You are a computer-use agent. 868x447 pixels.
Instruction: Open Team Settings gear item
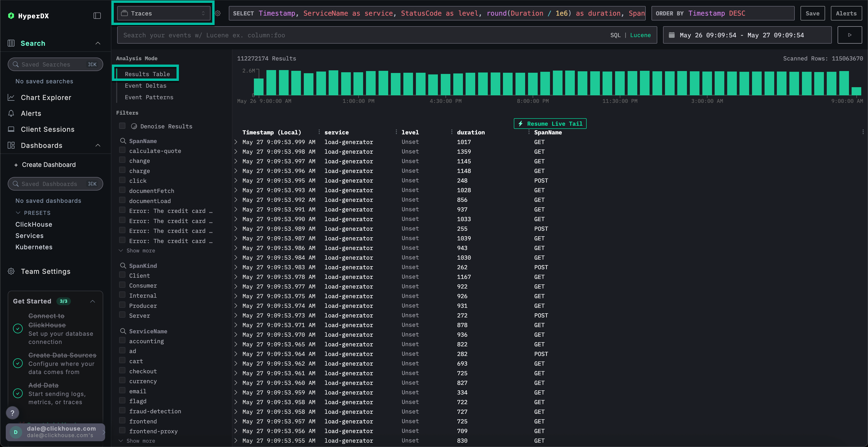point(45,271)
